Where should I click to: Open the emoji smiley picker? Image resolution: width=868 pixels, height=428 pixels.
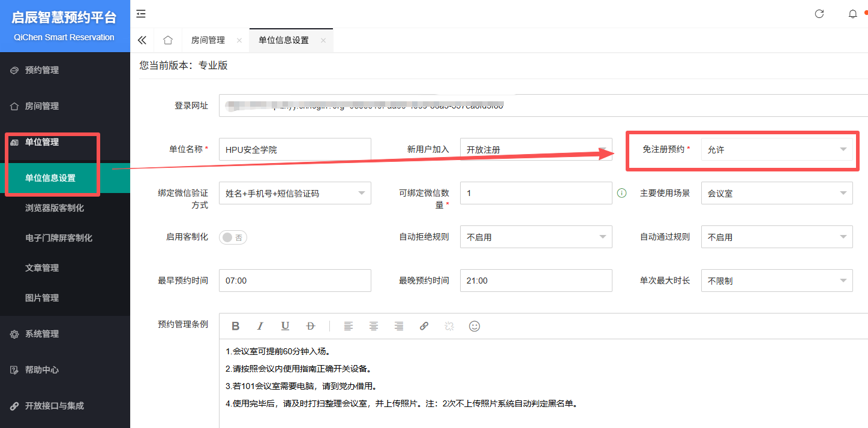(x=474, y=326)
